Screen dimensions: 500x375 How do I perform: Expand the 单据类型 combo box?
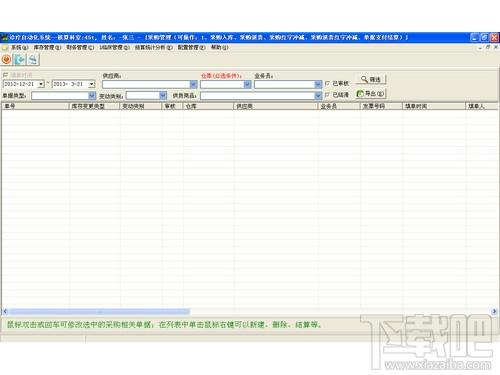pyautogui.click(x=92, y=96)
